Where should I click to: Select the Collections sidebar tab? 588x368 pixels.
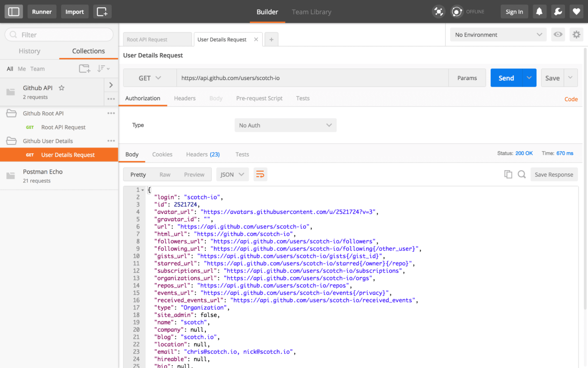89,51
